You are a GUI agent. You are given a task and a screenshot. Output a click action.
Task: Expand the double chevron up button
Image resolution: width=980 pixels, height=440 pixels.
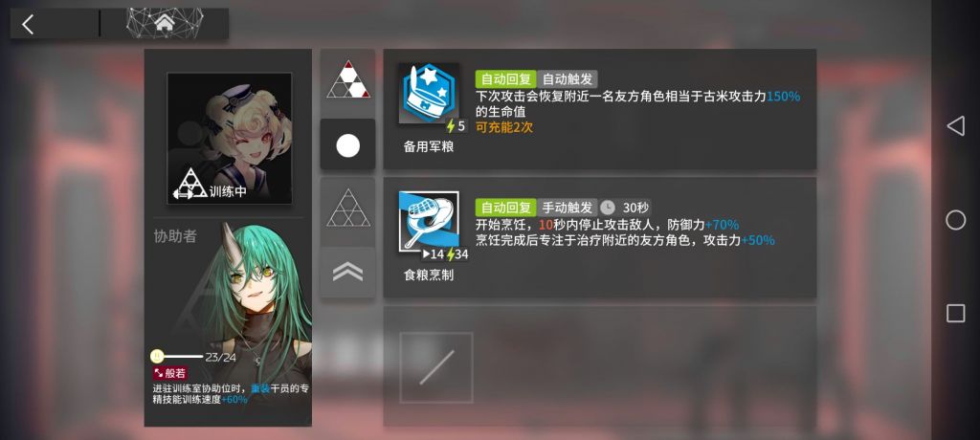[348, 272]
